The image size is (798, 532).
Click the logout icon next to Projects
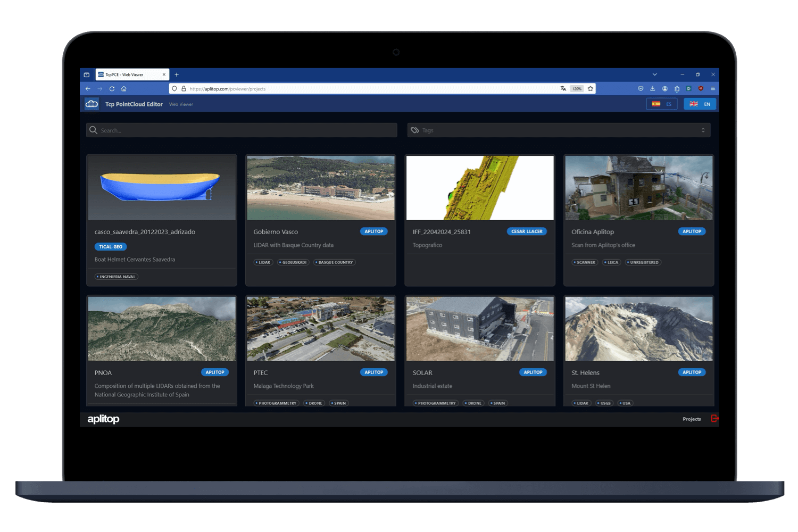(x=714, y=419)
